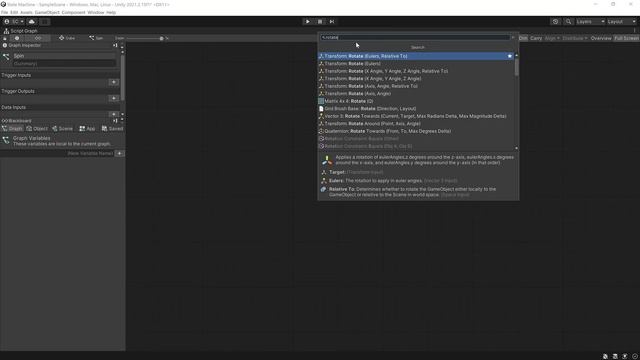
Task: Toggle the Graph Inspector info button
Action: click(x=17, y=38)
